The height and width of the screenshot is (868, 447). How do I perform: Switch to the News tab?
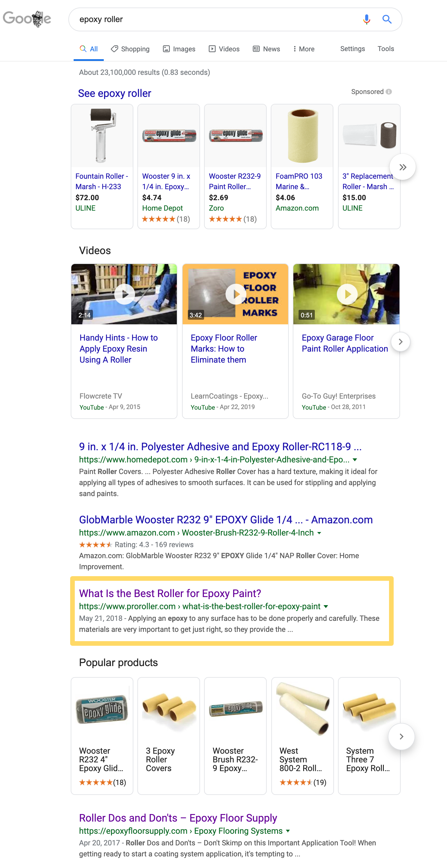267,49
